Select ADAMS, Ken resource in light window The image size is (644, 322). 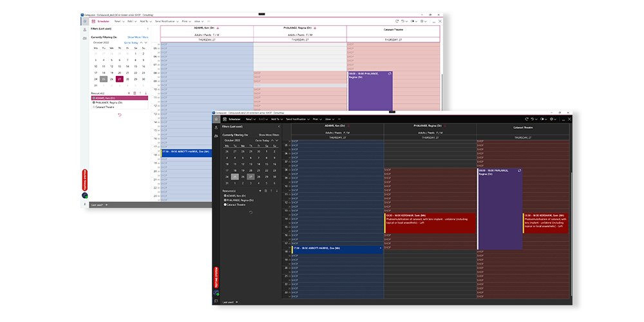point(120,98)
